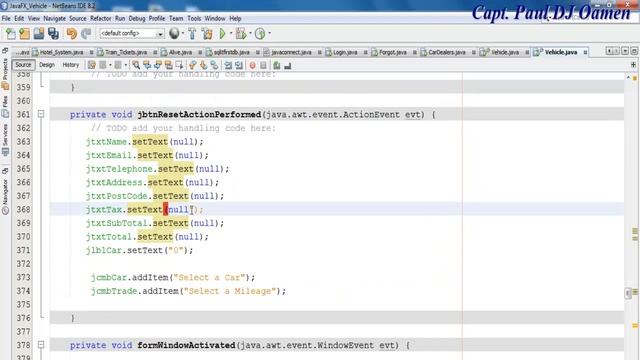Open the Tools menu
The image size is (640, 360).
pyautogui.click(x=194, y=18)
